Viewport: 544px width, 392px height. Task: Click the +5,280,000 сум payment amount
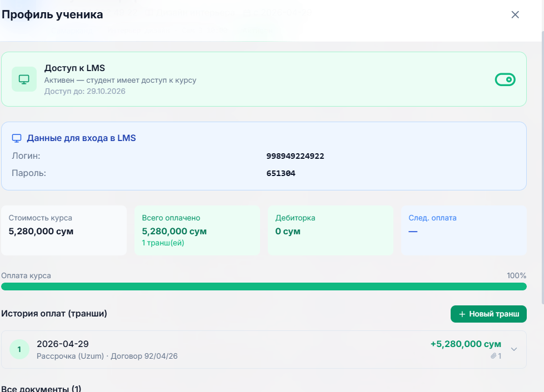tap(466, 344)
